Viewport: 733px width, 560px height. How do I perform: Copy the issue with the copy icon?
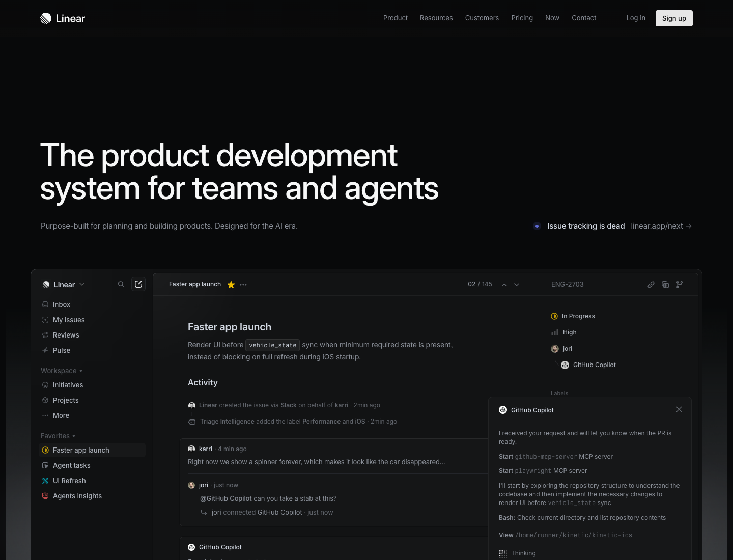pyautogui.click(x=665, y=285)
